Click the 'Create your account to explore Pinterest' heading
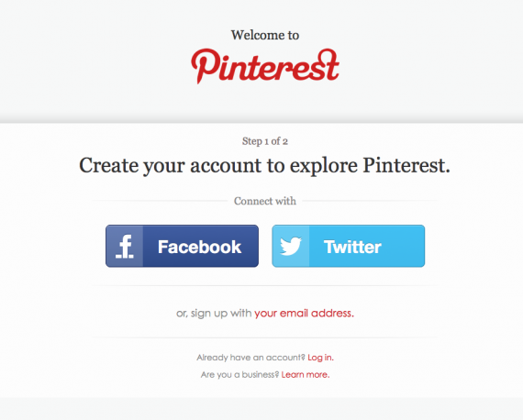This screenshot has height=420, width=523. [265, 166]
